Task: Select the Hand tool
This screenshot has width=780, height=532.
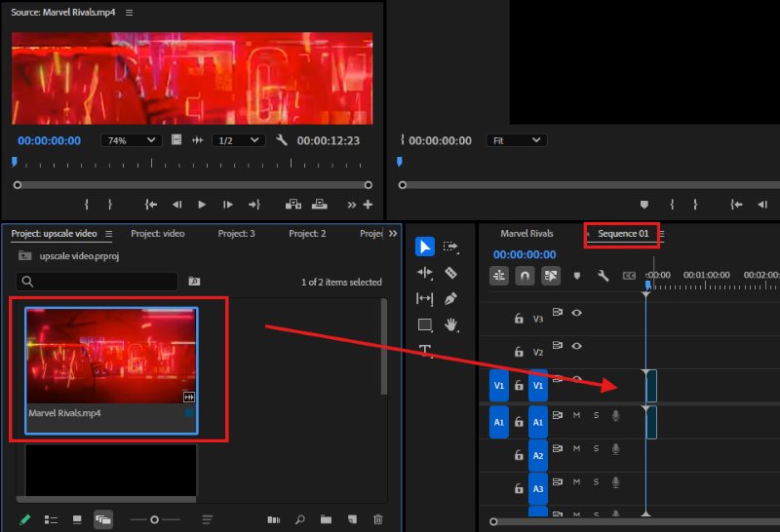Action: click(x=450, y=324)
